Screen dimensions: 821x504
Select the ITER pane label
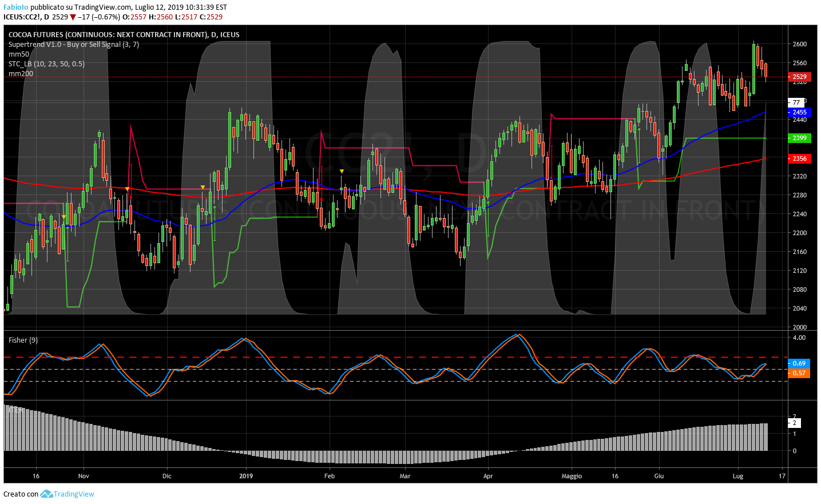coord(15,410)
